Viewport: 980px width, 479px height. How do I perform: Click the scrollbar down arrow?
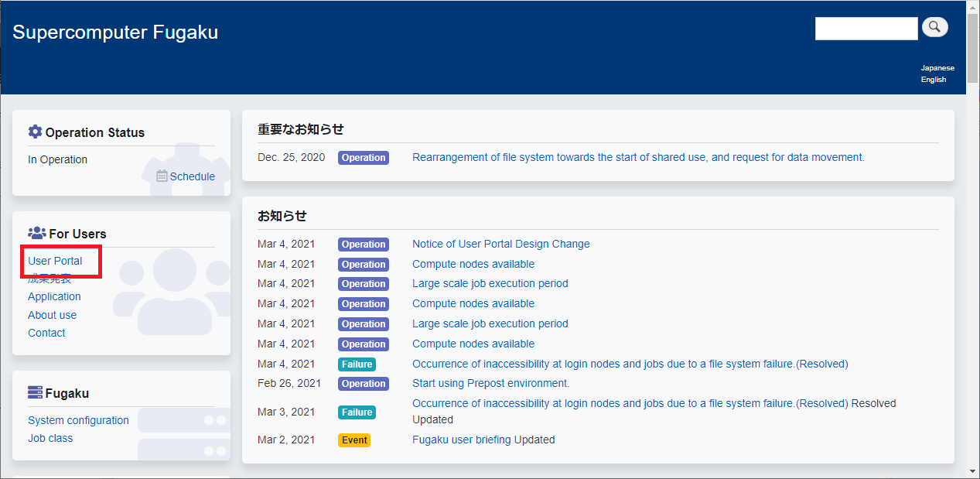click(972, 470)
